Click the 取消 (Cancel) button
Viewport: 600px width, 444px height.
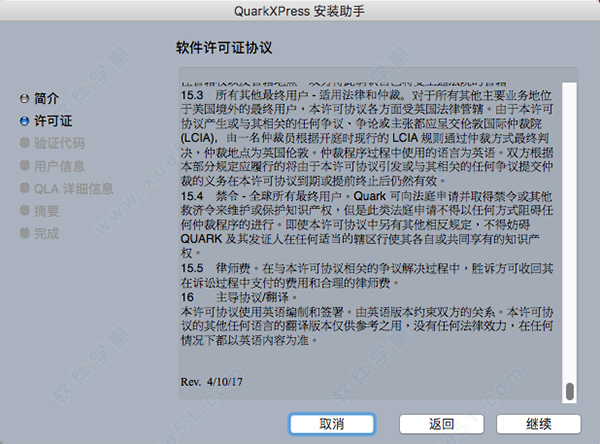pyautogui.click(x=331, y=424)
